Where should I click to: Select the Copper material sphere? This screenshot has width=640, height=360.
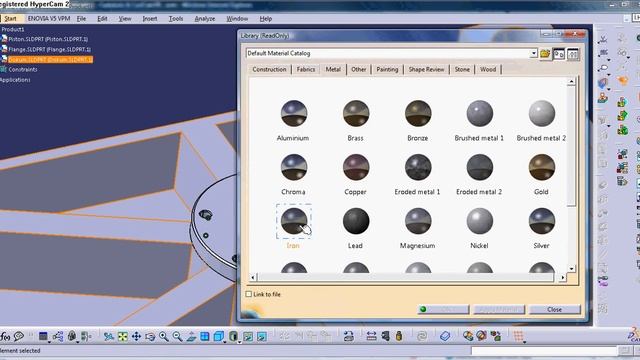(356, 167)
